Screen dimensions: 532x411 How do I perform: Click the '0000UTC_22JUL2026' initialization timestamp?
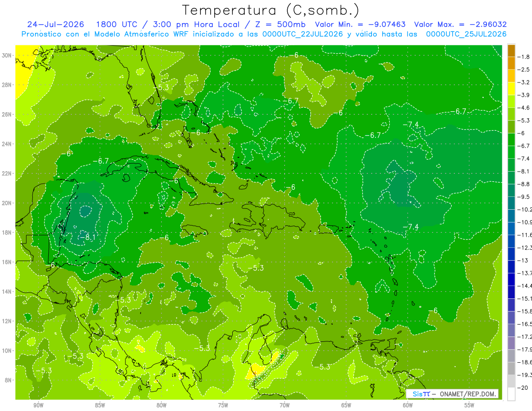click(x=302, y=34)
